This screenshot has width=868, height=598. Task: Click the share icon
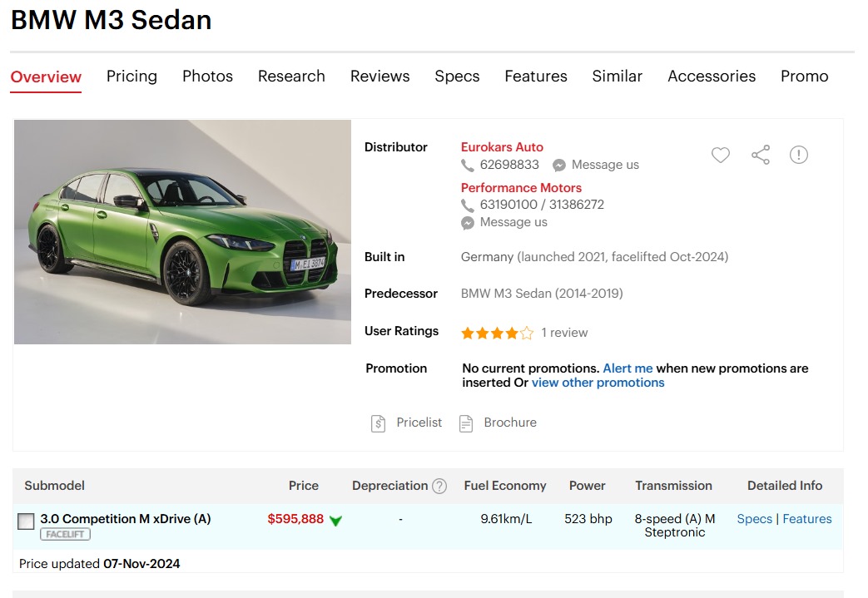[761, 155]
